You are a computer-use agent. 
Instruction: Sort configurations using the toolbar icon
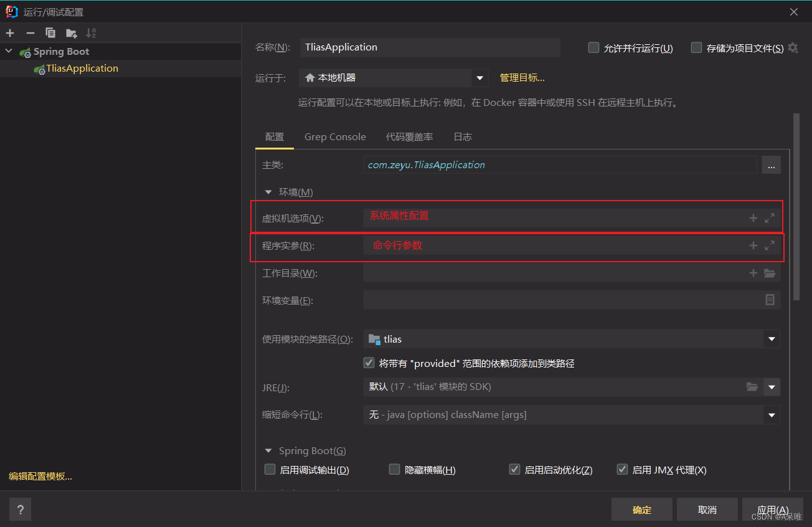(x=90, y=32)
